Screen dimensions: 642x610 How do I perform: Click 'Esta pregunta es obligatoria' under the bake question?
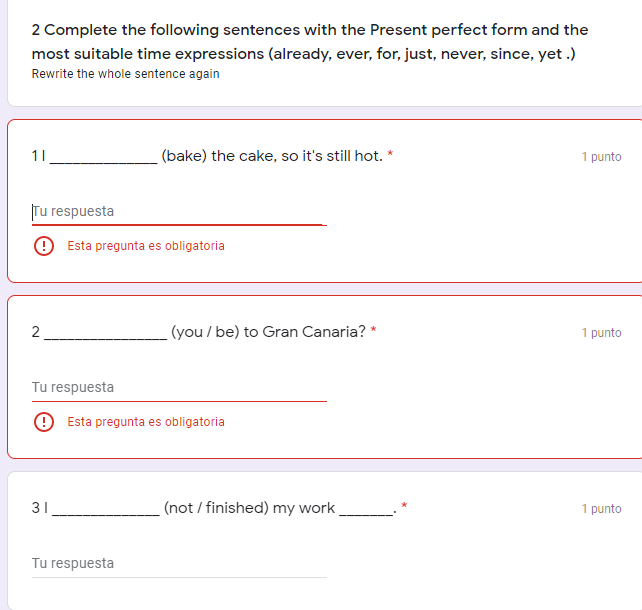[x=146, y=246]
